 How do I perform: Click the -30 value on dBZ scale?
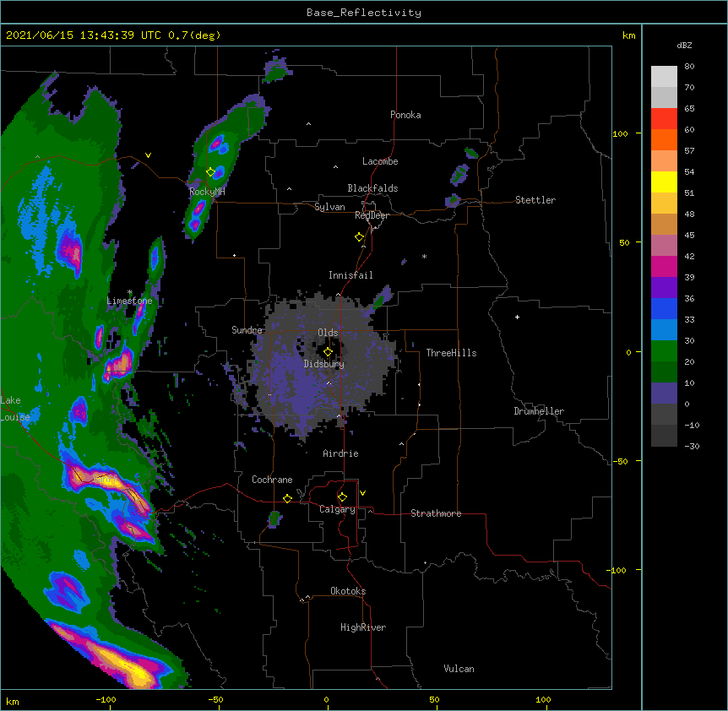pos(692,446)
